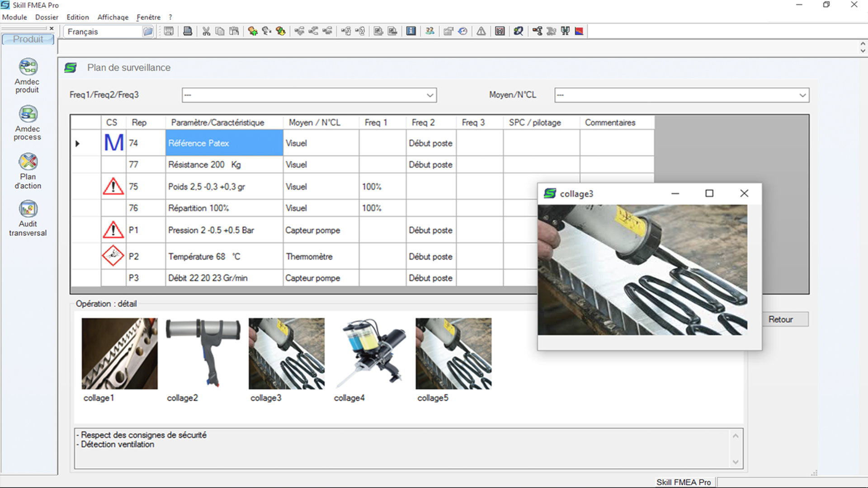
Task: Click the warning triangle symbol in row P1
Action: pos(113,230)
